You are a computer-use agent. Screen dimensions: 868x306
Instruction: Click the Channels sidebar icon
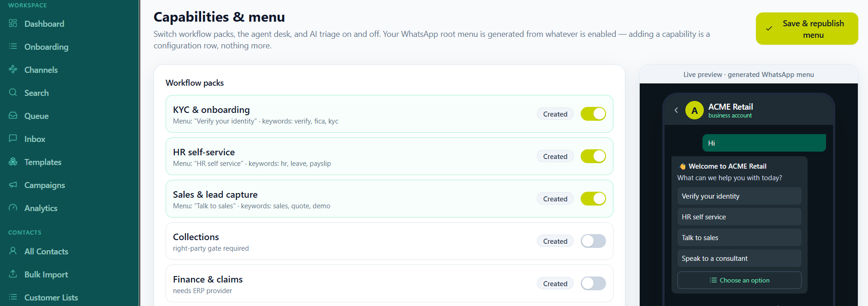(x=13, y=69)
